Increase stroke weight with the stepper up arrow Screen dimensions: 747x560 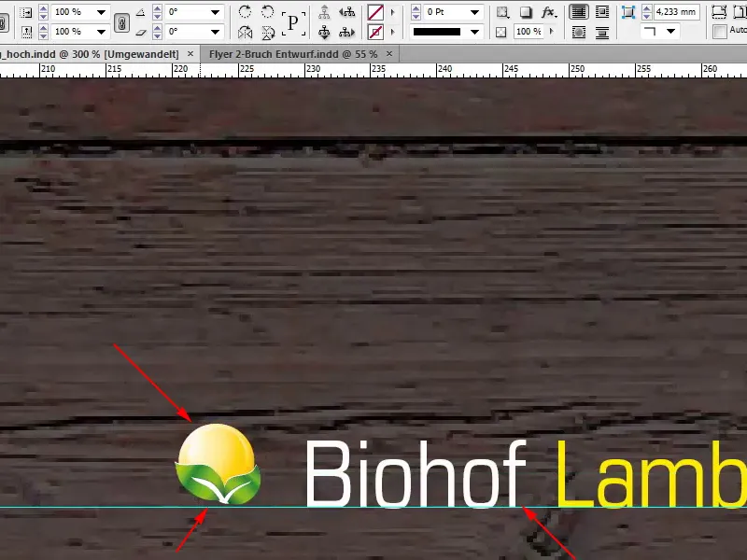tap(416, 8)
